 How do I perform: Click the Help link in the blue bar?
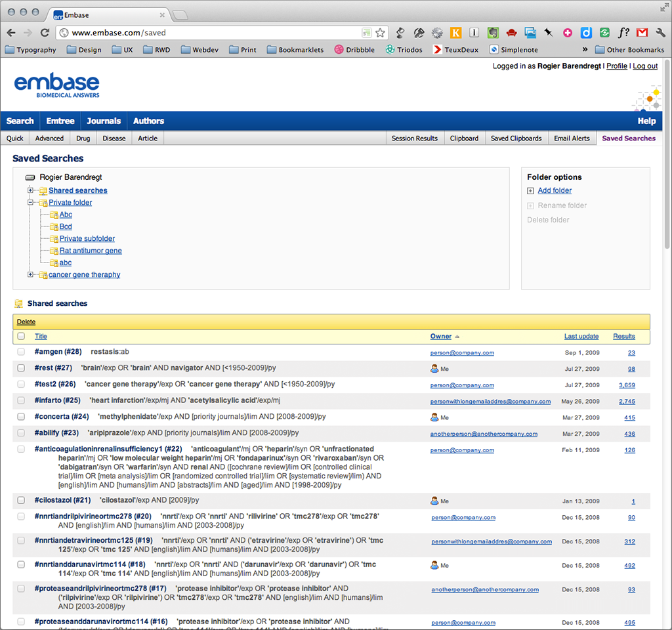646,121
